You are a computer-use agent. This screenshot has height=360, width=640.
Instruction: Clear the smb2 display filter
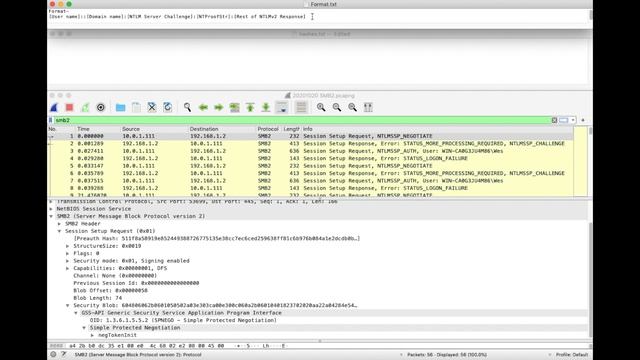click(x=554, y=120)
